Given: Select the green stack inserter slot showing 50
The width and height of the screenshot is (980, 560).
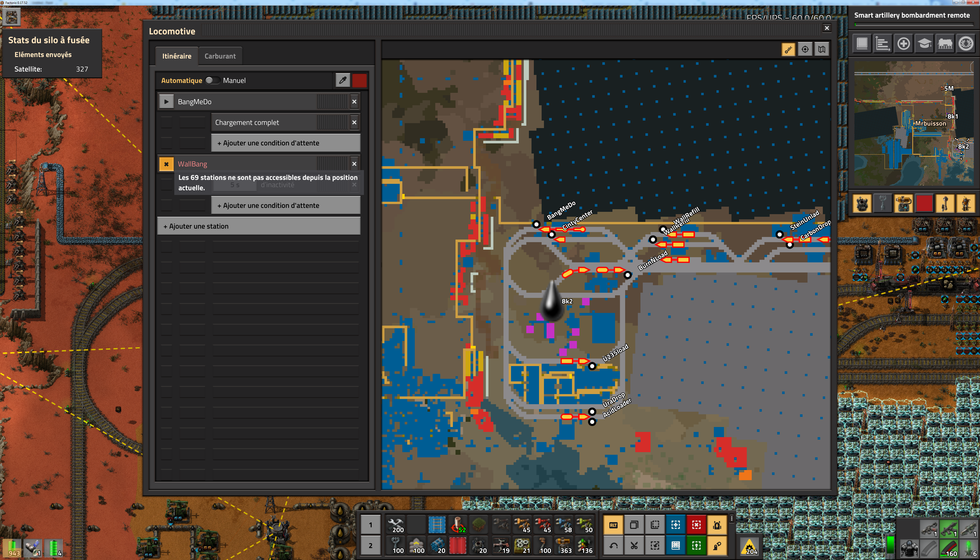Looking at the screenshot, I should [584, 525].
